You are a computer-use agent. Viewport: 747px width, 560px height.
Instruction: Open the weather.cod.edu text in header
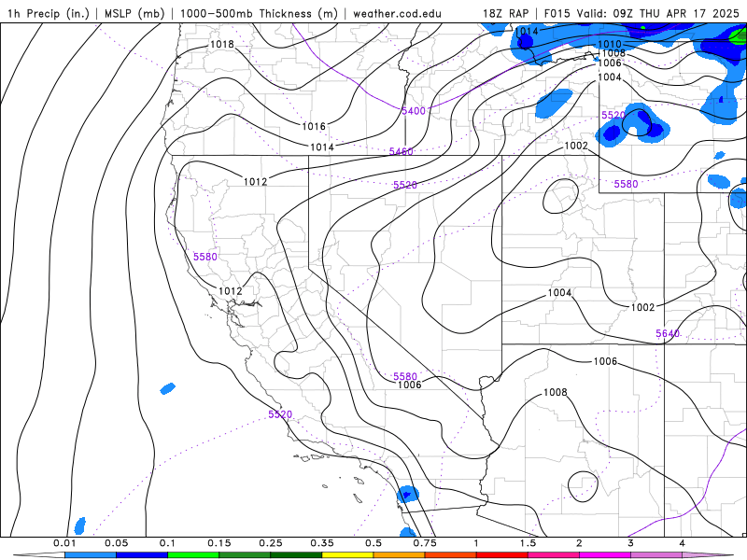point(397,13)
